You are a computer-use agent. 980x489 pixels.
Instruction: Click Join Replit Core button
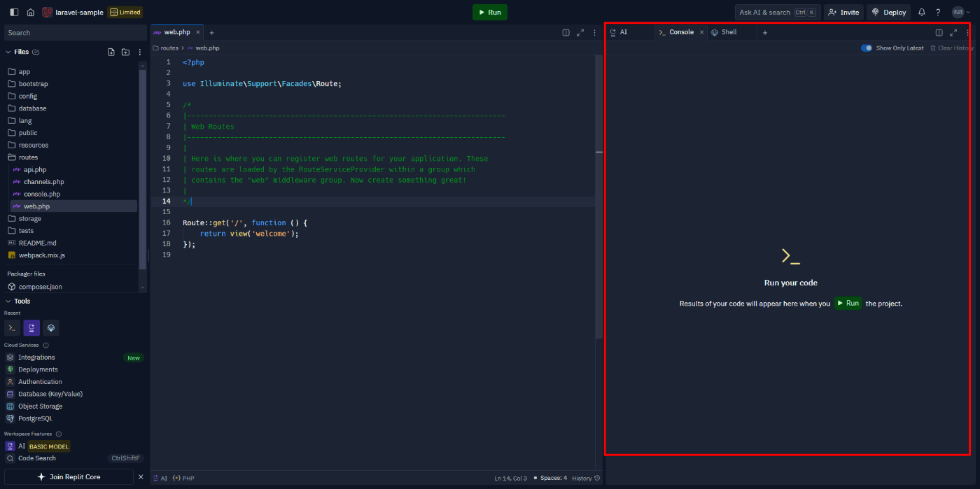(69, 477)
